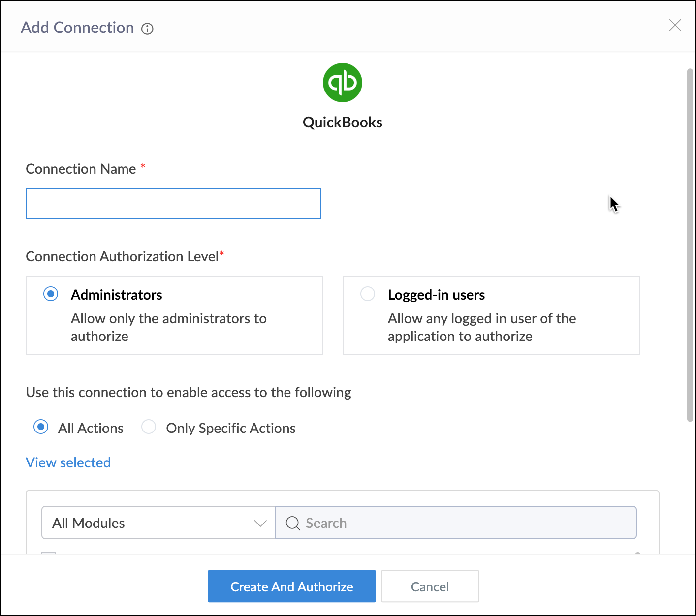Image resolution: width=696 pixels, height=616 pixels.
Task: Choose the Logged-in users radio button
Action: [368, 294]
